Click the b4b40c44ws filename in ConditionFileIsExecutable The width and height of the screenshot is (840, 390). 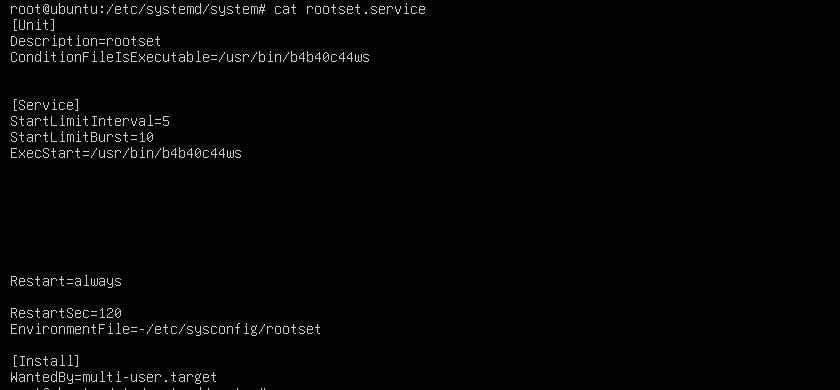click(330, 57)
